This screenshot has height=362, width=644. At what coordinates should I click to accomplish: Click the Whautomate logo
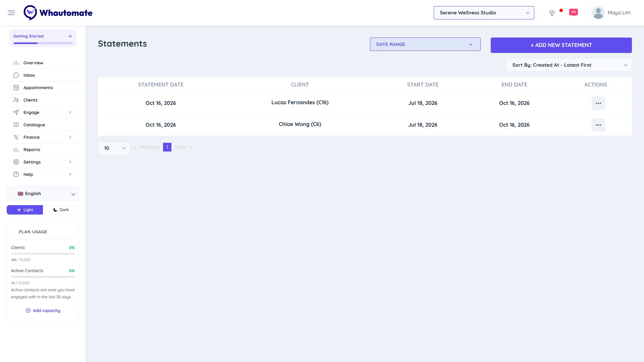tap(58, 13)
